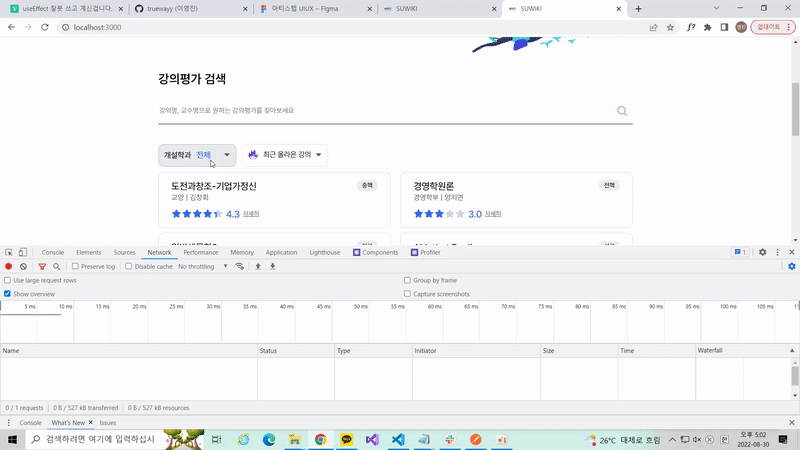Open the DevTools three-dot customize menu

point(778,252)
